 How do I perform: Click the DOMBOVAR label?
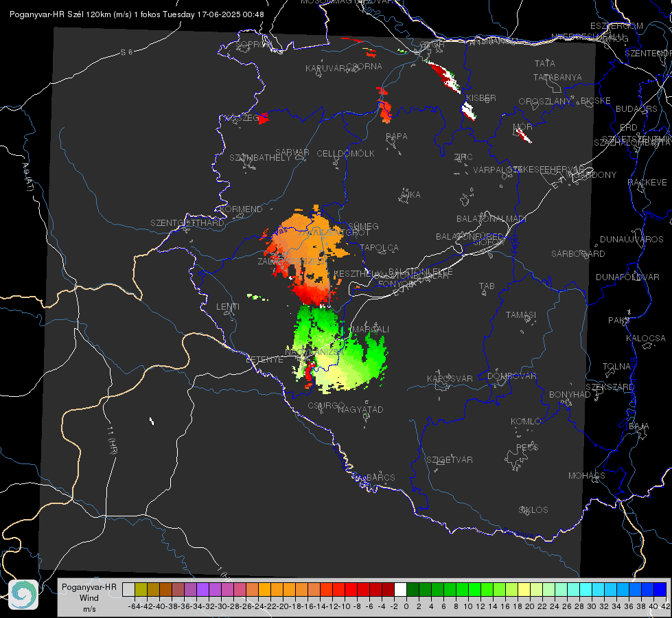(512, 376)
